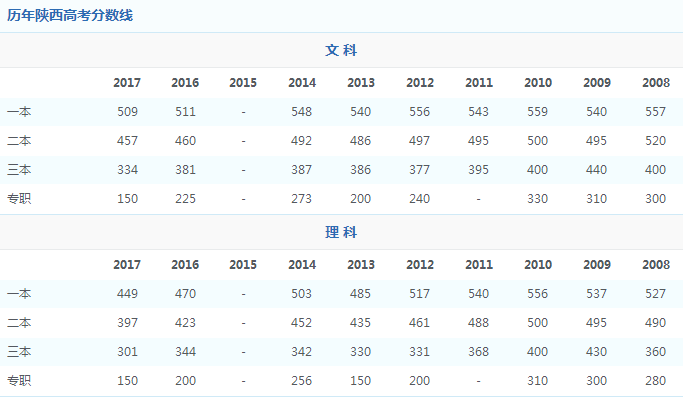This screenshot has height=402, width=683.
Task: Click the 理科 专职 2014 score 256
Action: [x=302, y=381]
